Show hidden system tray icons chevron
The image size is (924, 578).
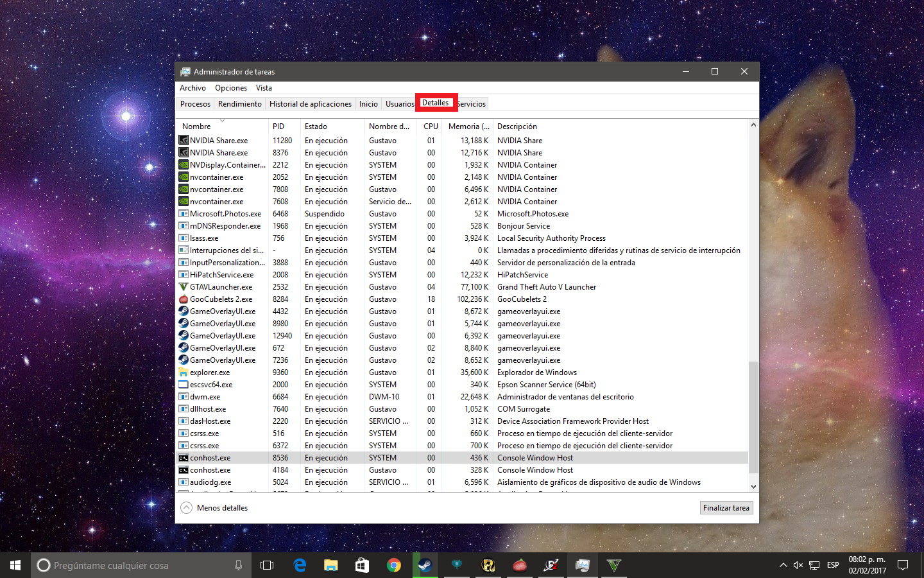pyautogui.click(x=783, y=565)
